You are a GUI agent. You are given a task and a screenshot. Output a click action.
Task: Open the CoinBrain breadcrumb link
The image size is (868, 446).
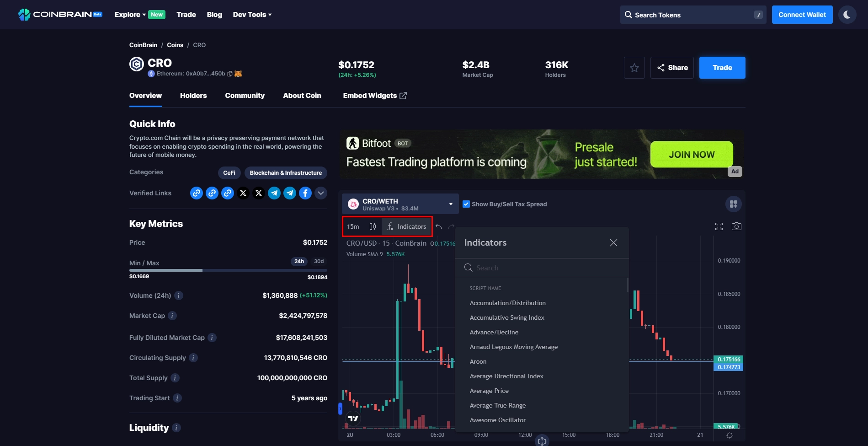(x=143, y=45)
